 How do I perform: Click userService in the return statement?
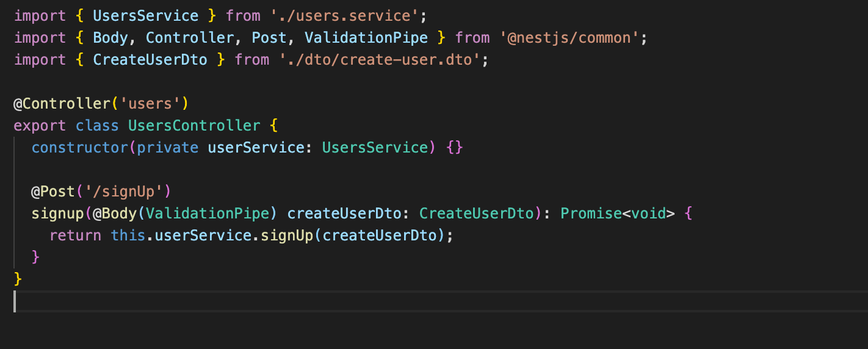point(203,235)
